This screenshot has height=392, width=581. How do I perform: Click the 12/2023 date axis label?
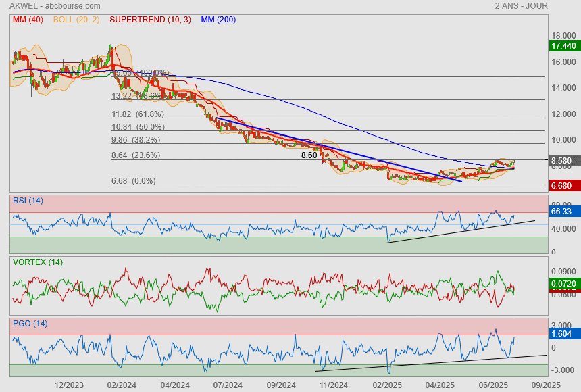tap(69, 385)
